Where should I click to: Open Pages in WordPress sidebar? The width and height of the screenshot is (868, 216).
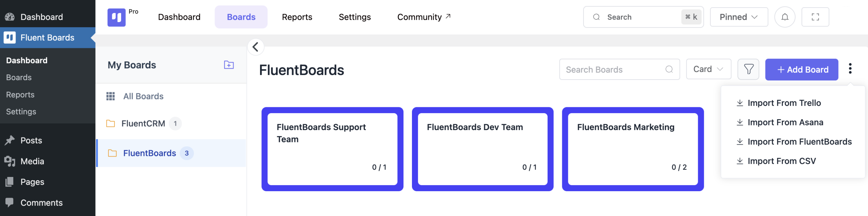pyautogui.click(x=47, y=182)
